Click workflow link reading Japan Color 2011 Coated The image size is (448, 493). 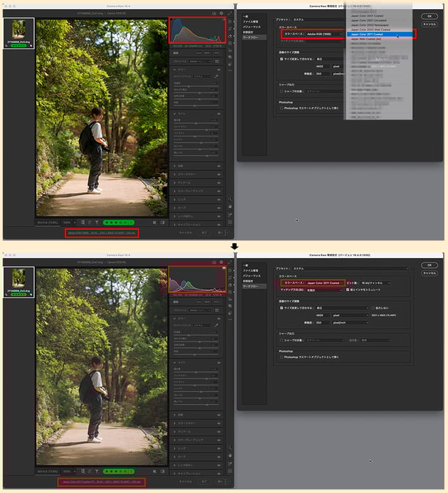click(x=100, y=482)
